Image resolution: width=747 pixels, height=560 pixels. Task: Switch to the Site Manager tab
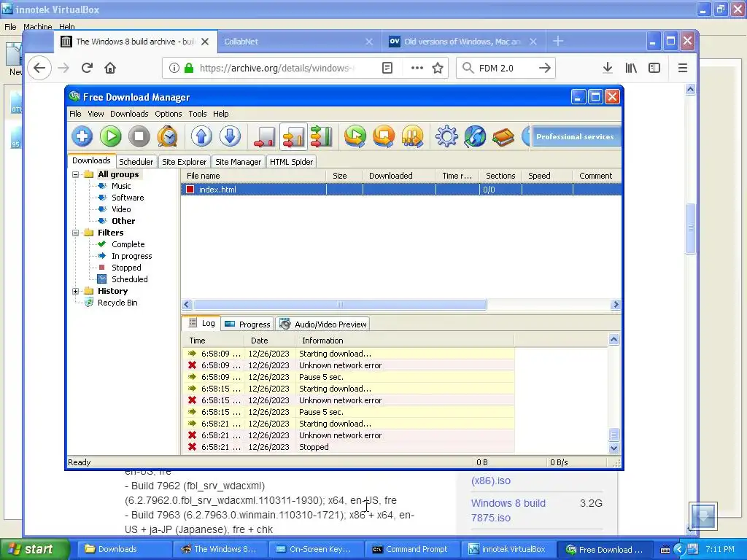point(239,162)
